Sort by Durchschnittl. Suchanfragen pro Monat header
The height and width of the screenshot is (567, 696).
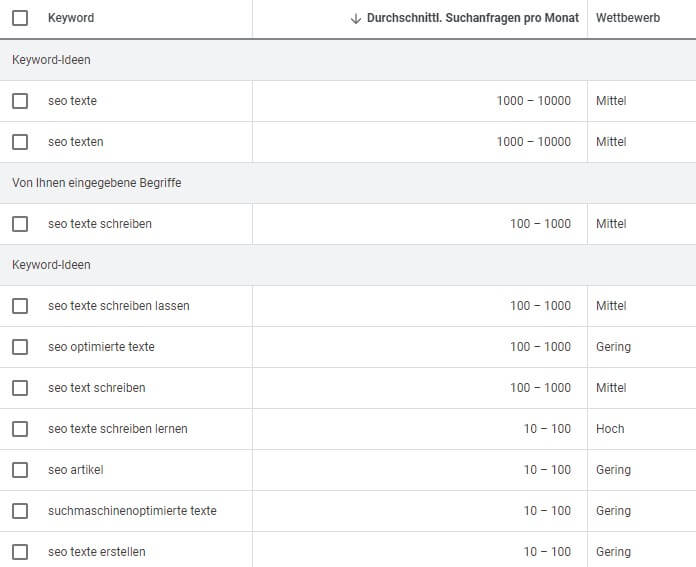[473, 18]
